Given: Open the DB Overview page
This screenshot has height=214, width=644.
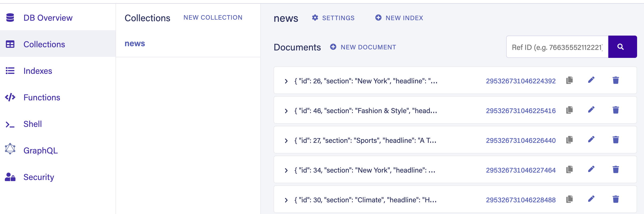Looking at the screenshot, I should 48,18.
